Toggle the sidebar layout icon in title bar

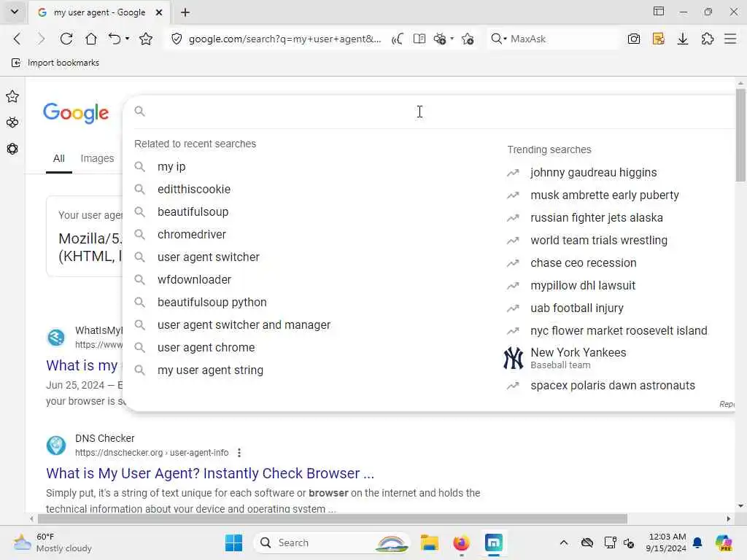(659, 12)
